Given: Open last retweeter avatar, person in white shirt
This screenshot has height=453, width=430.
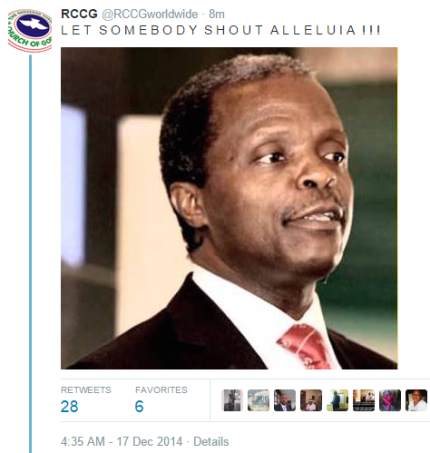Looking at the screenshot, I should 416,400.
